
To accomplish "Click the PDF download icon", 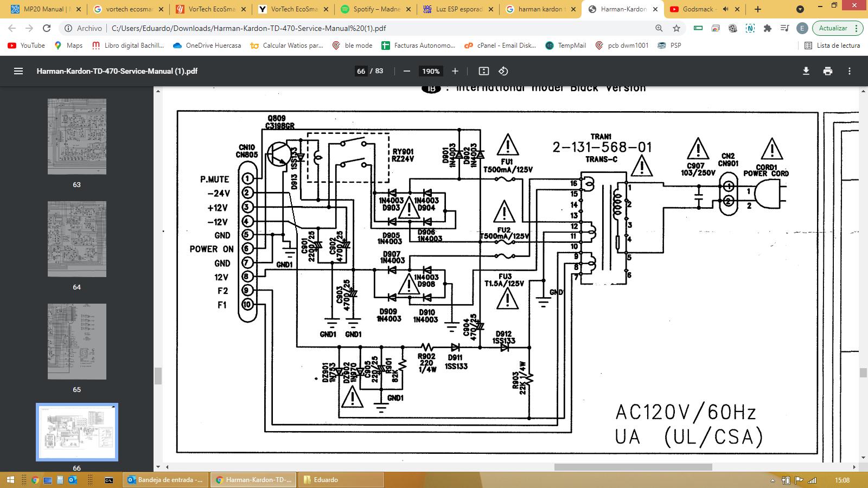I will 806,71.
